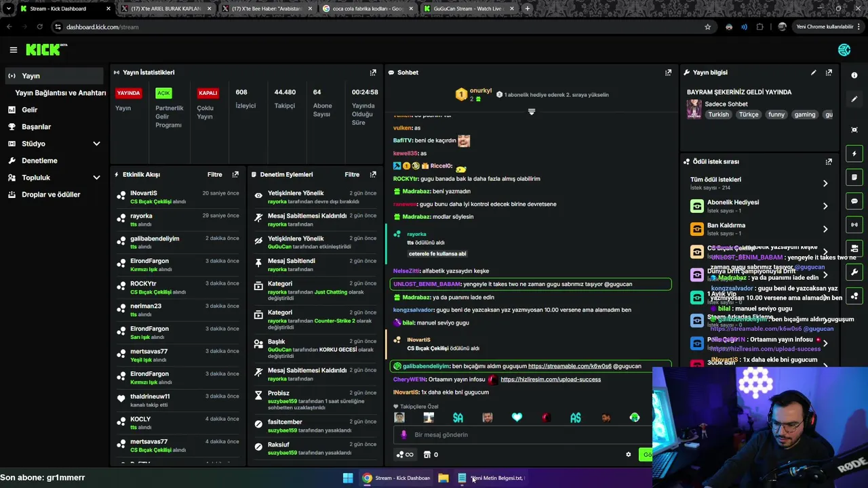Switch to the GuGuCan Stream browser tab
This screenshot has height=488, width=868.
[468, 9]
